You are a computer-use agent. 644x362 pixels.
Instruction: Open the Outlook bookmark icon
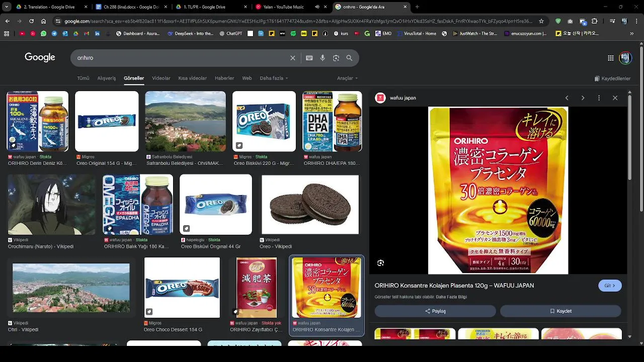[65, 34]
